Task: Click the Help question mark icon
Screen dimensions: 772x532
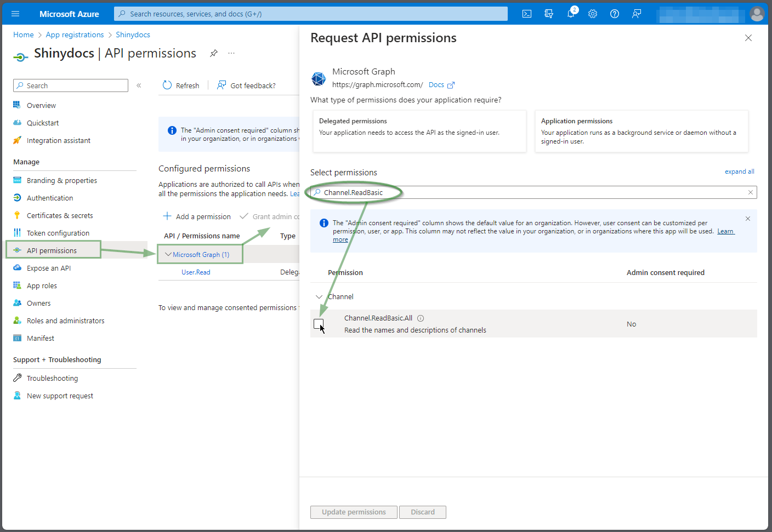Action: pyautogui.click(x=615, y=14)
